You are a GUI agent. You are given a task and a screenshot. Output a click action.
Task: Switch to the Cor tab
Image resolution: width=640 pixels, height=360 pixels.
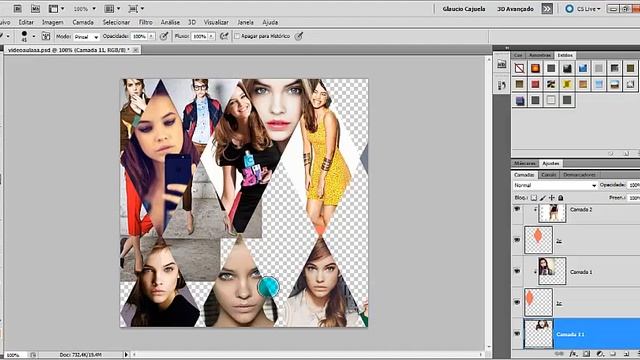click(518, 55)
